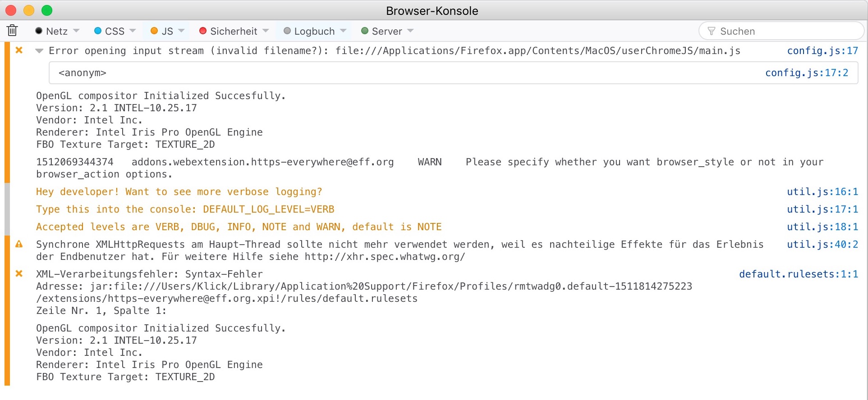Select the Server filter
Image resolution: width=868 pixels, height=400 pixels.
coord(382,31)
